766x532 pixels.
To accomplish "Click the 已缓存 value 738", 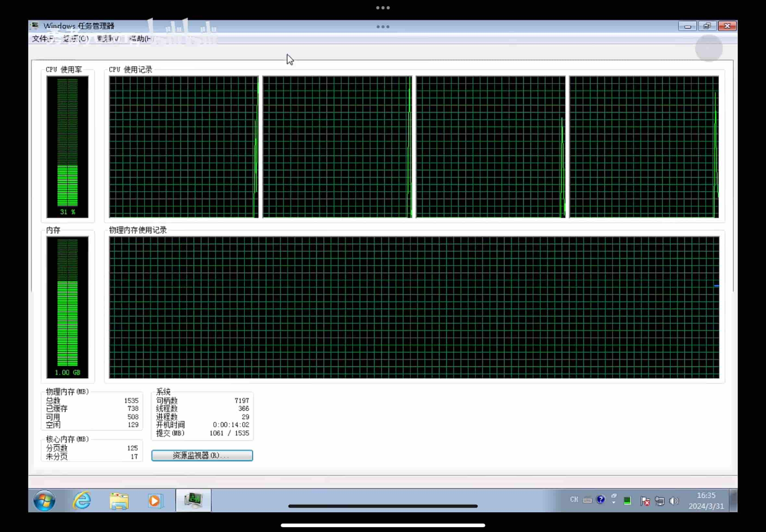I will point(133,408).
